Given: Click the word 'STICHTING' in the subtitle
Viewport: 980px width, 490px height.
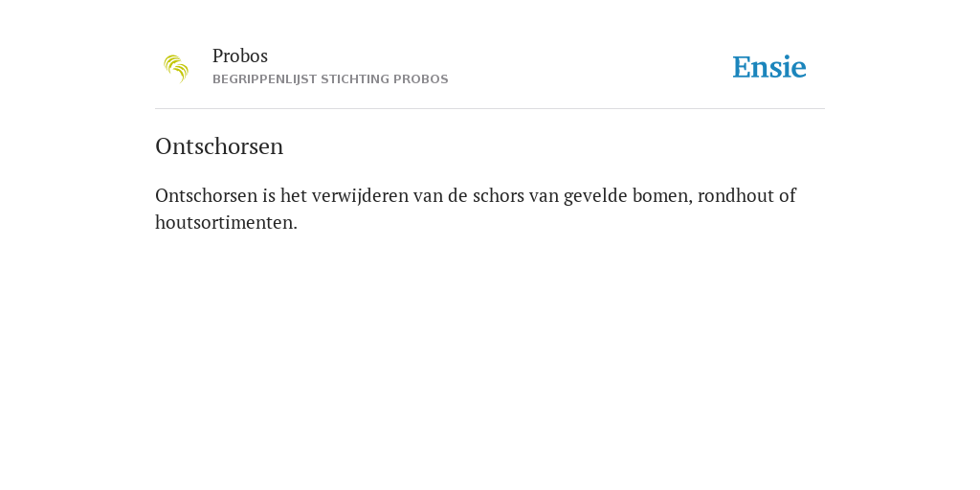Looking at the screenshot, I should click(x=355, y=79).
